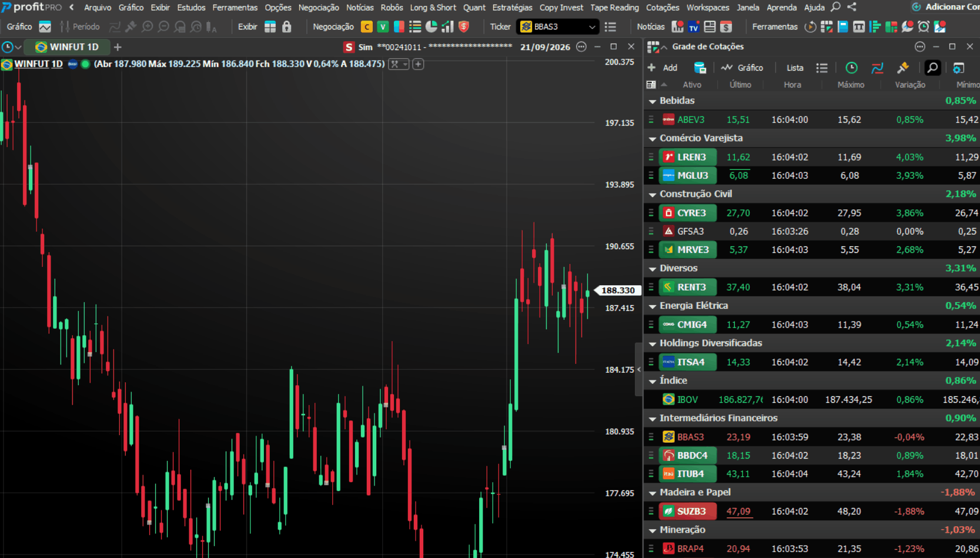
Task: Click the orange C buy button
Action: click(x=367, y=26)
